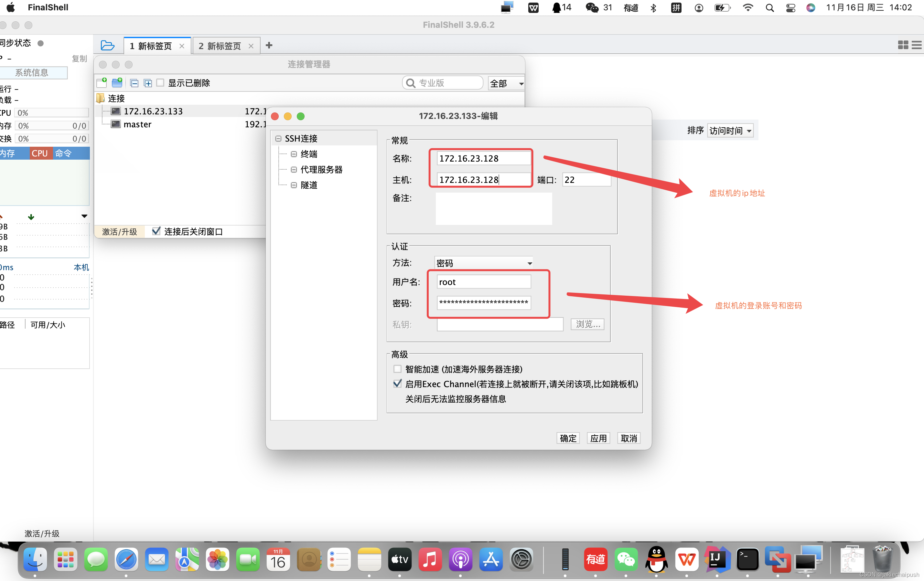Click 取消 button in edit dialog
Screen dimensions: 924x581
[629, 438]
